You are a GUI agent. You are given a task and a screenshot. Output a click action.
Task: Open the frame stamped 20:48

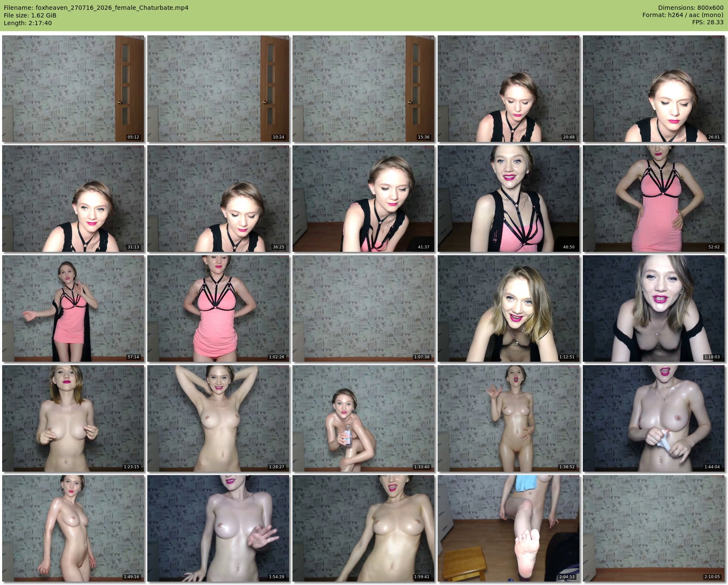509,89
